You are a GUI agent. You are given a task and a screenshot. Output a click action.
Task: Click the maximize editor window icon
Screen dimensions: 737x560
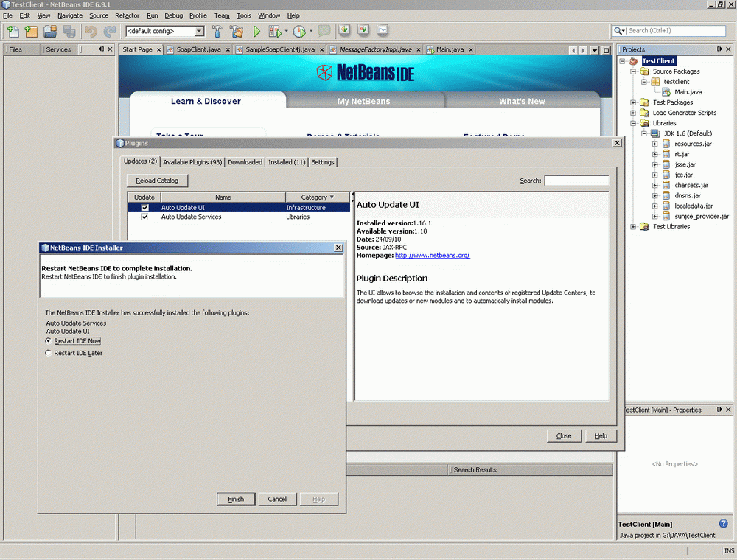tap(607, 50)
